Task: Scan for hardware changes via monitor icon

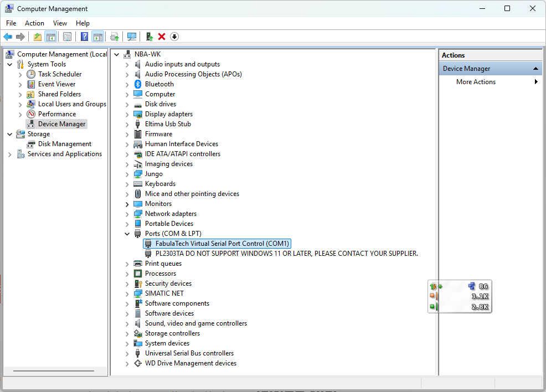Action: click(132, 37)
